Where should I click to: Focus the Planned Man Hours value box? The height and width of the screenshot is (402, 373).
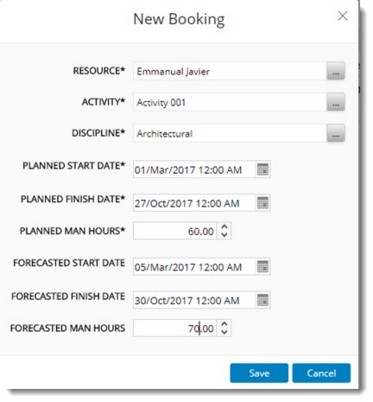tap(175, 231)
